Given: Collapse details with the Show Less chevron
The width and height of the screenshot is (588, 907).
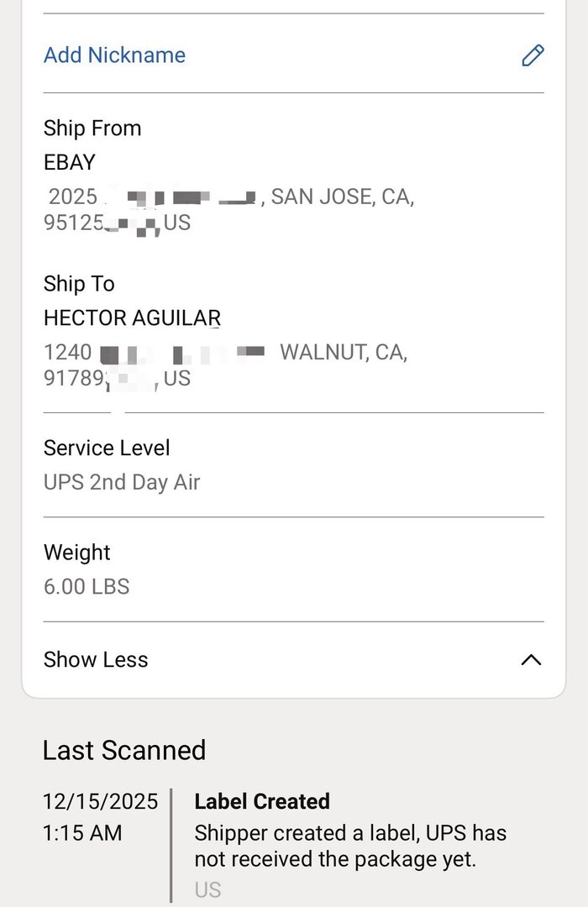Looking at the screenshot, I should [531, 660].
